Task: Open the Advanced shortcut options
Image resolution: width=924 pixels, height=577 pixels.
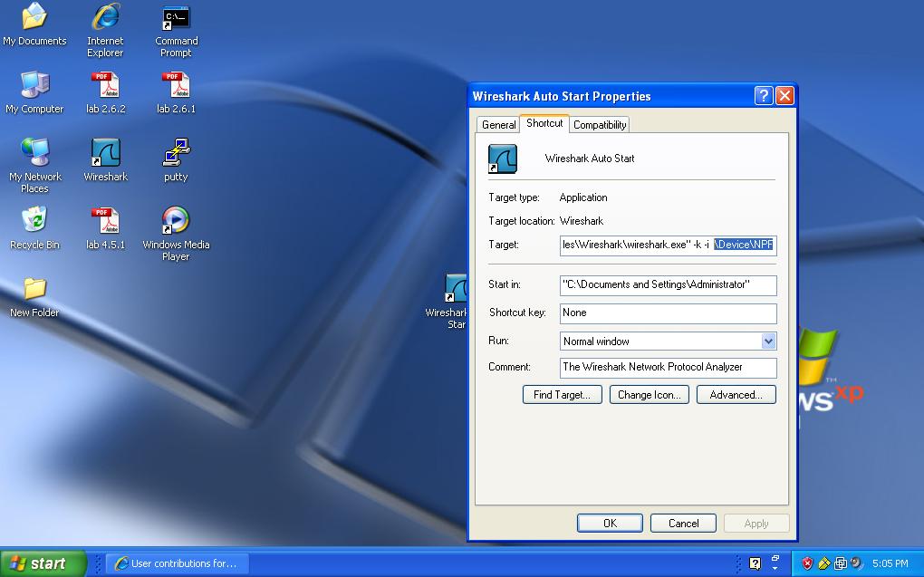Action: point(736,395)
